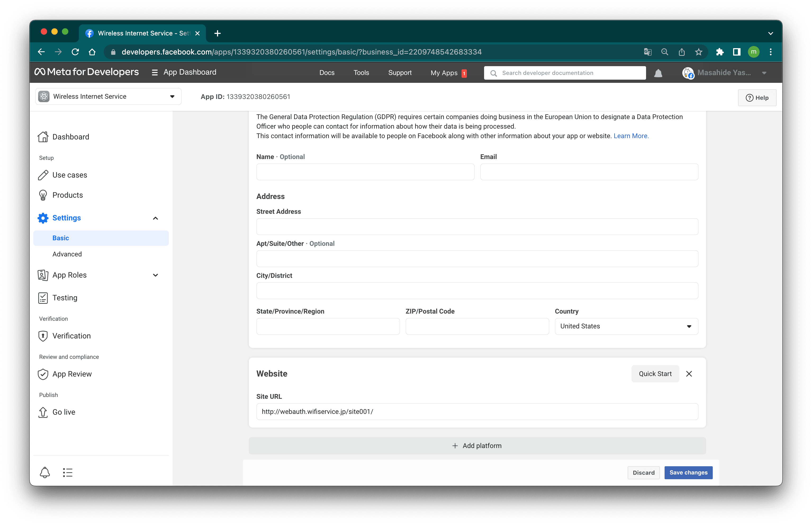The image size is (812, 525).
Task: Collapse the Settings section chevron
Action: 155,218
